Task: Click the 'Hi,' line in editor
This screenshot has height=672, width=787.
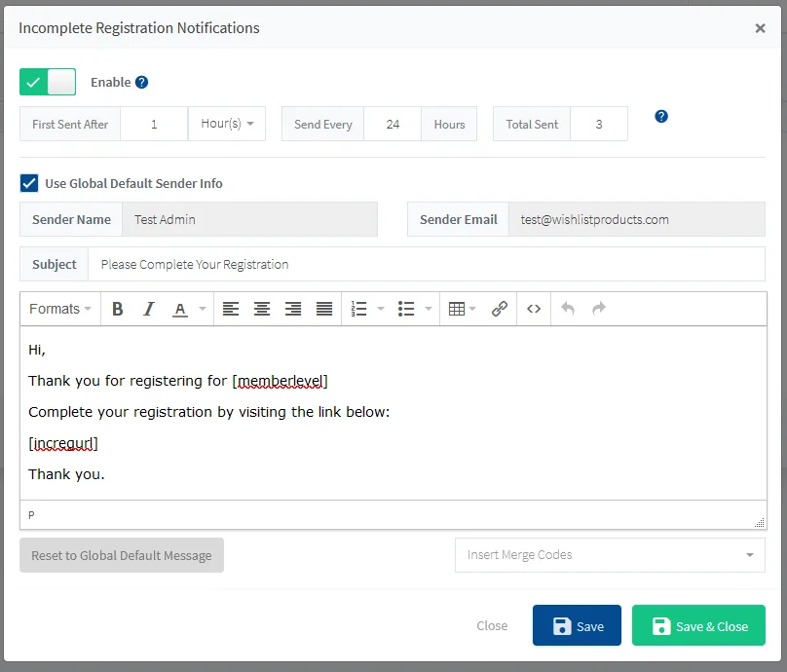Action: tap(37, 350)
